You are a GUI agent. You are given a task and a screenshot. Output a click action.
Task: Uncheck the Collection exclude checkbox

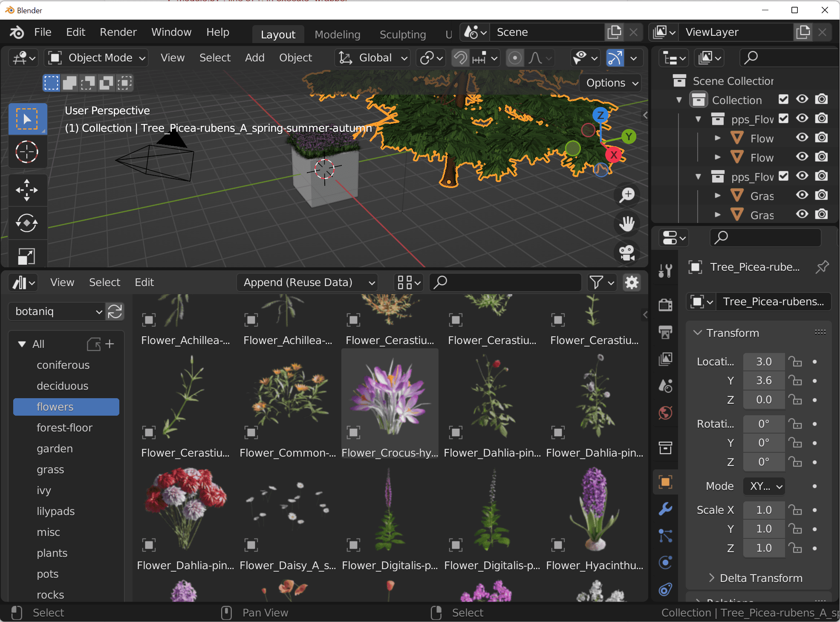(783, 99)
